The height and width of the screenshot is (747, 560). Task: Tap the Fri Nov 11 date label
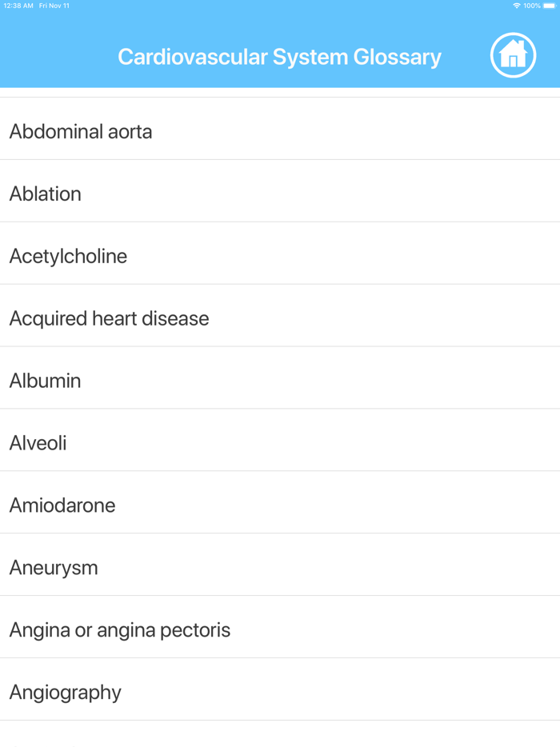coord(54,6)
